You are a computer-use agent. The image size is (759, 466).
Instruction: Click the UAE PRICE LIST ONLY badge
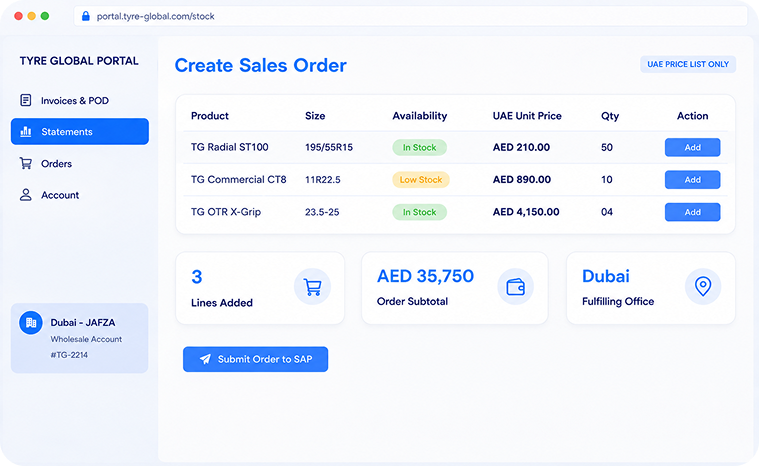(x=688, y=64)
